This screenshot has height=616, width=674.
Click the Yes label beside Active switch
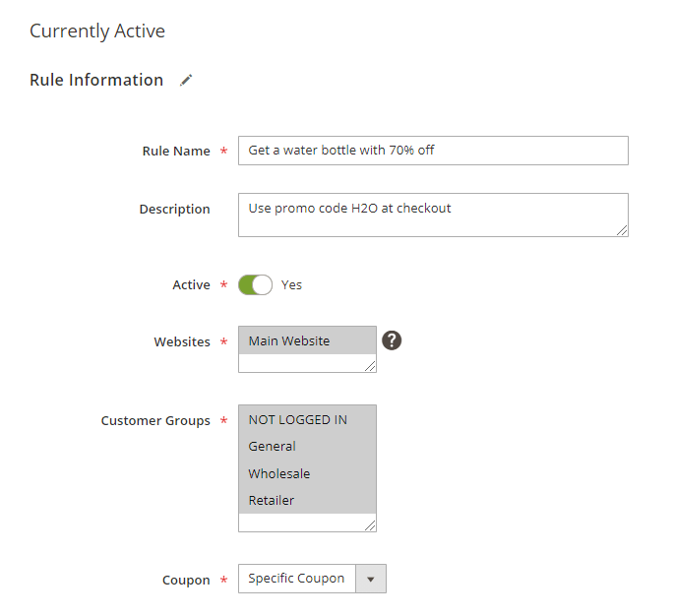click(291, 284)
